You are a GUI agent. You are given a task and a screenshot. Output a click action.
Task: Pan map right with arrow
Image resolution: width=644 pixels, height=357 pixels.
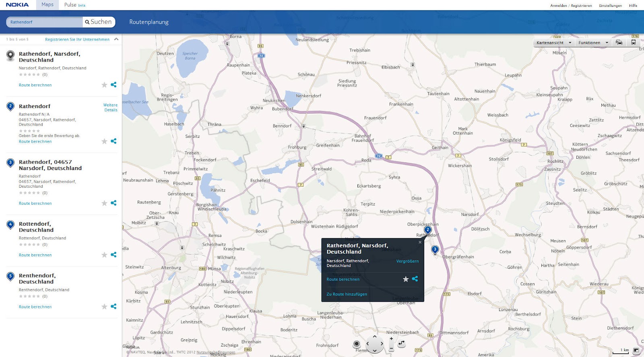382,344
